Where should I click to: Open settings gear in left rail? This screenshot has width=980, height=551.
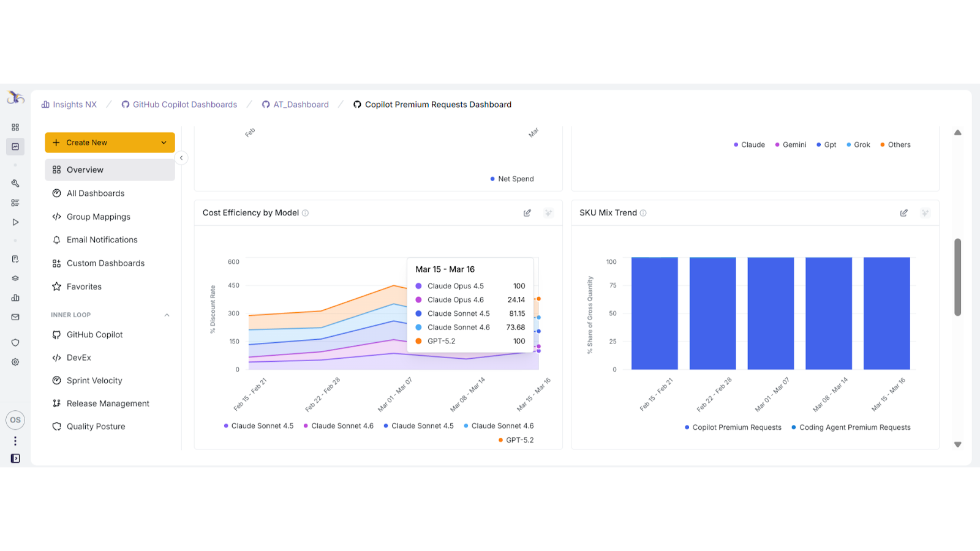tap(15, 362)
